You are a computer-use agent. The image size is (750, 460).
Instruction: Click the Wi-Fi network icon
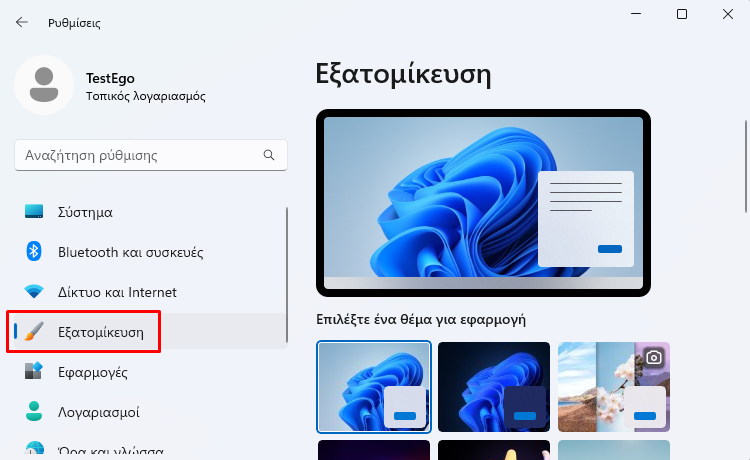click(34, 291)
